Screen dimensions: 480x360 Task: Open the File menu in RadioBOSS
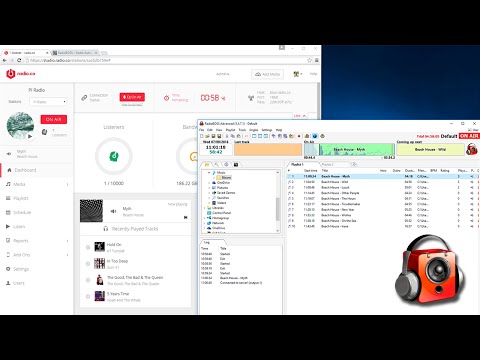point(202,130)
